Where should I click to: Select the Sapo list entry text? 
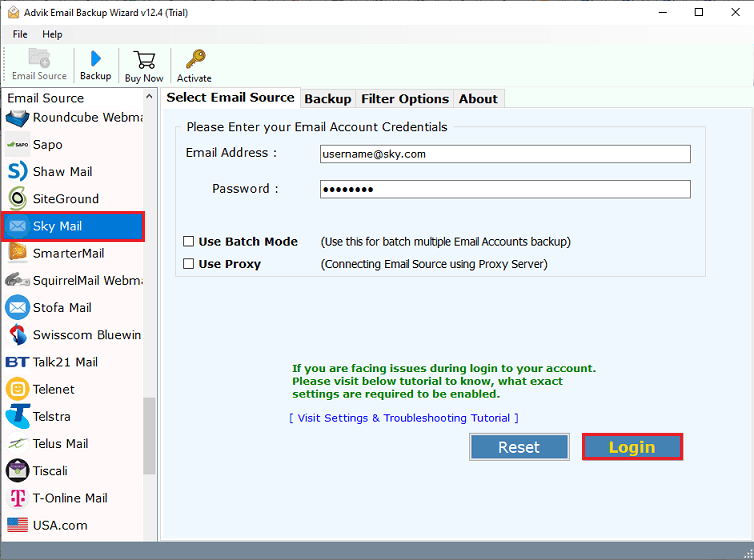pyautogui.click(x=48, y=145)
